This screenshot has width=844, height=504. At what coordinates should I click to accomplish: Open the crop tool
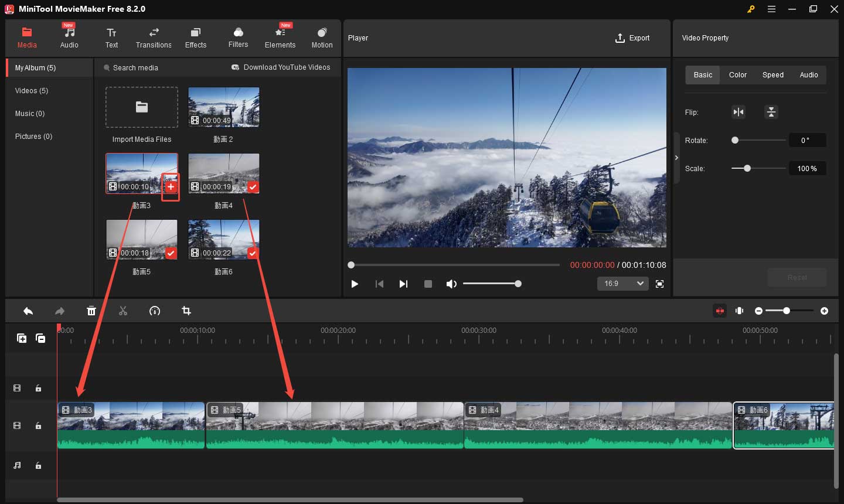(x=186, y=311)
